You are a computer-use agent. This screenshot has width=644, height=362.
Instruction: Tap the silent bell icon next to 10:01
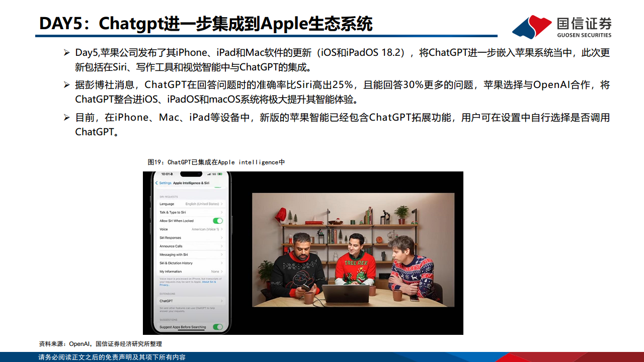[x=172, y=174]
